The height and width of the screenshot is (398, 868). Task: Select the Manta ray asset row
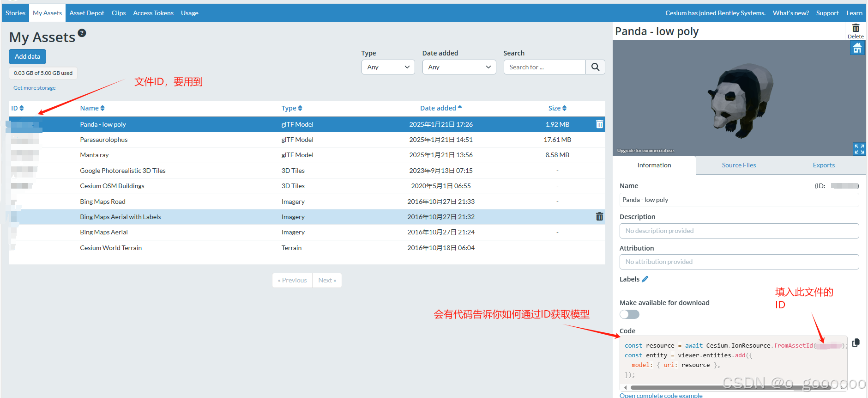[307, 155]
